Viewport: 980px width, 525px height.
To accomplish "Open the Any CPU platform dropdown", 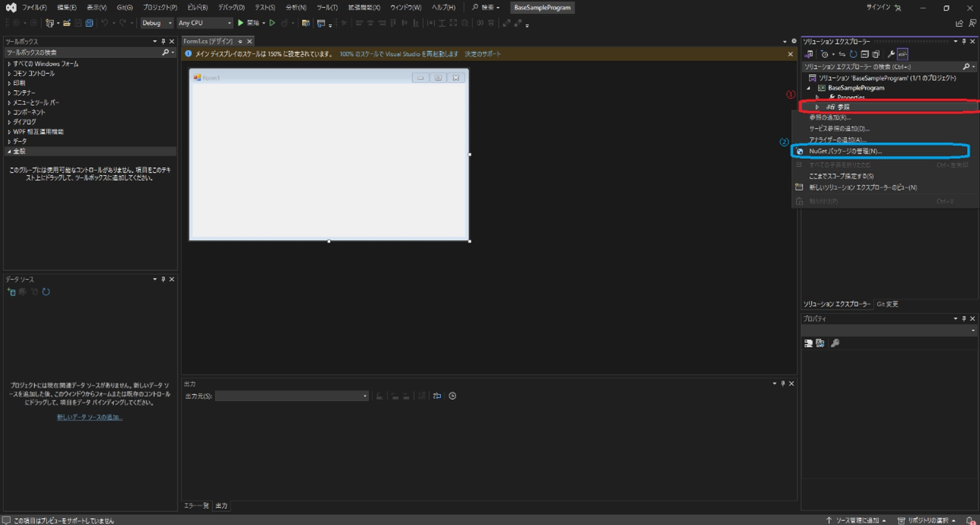I will [204, 23].
